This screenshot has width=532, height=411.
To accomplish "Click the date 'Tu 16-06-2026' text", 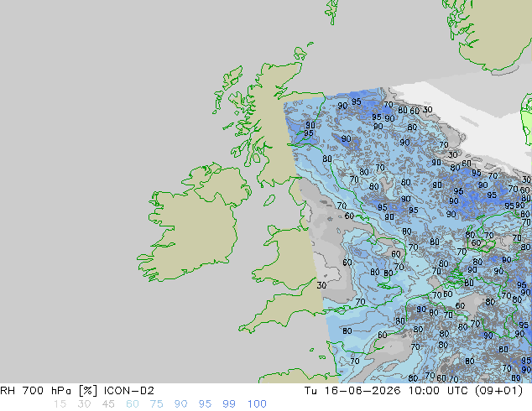I will (x=352, y=391).
